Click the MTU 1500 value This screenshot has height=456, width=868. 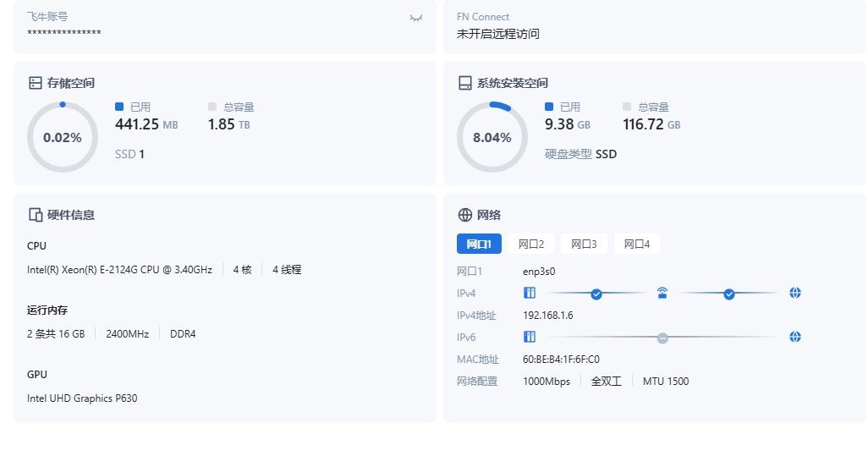(666, 382)
